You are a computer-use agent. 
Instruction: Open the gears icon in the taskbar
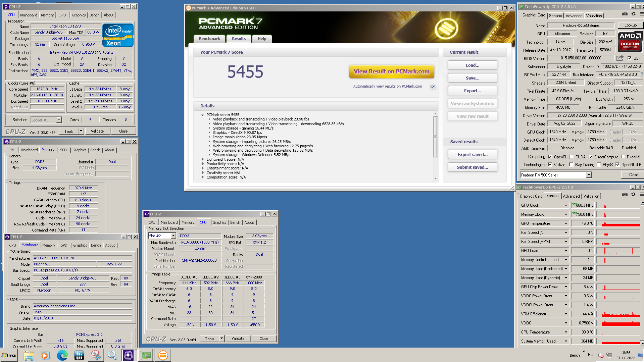point(112,355)
